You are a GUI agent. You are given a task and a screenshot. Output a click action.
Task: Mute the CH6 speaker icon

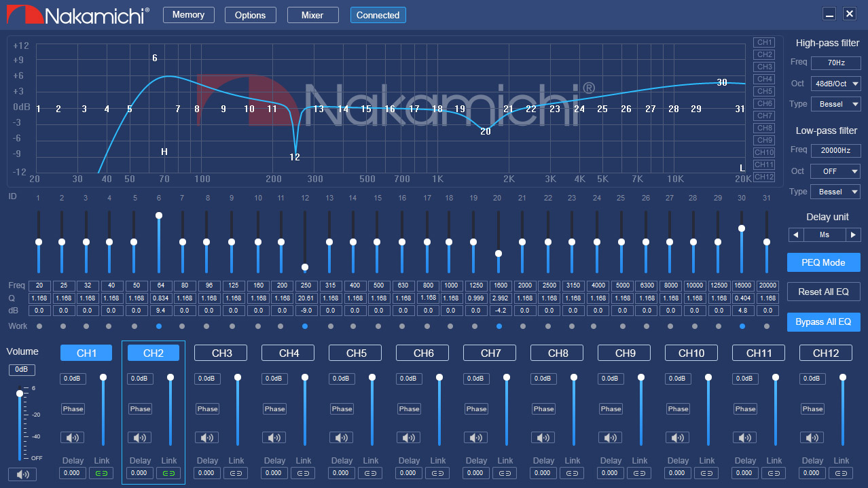tap(409, 438)
